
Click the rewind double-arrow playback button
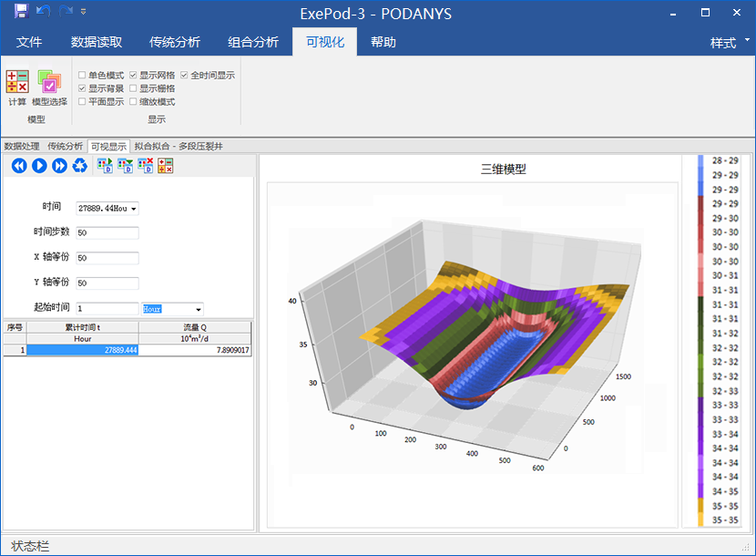point(19,165)
